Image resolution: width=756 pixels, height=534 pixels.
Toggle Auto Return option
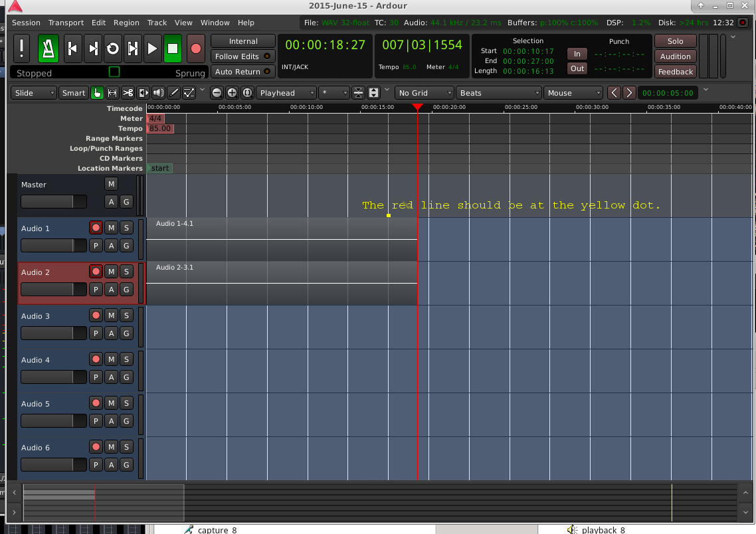point(242,72)
